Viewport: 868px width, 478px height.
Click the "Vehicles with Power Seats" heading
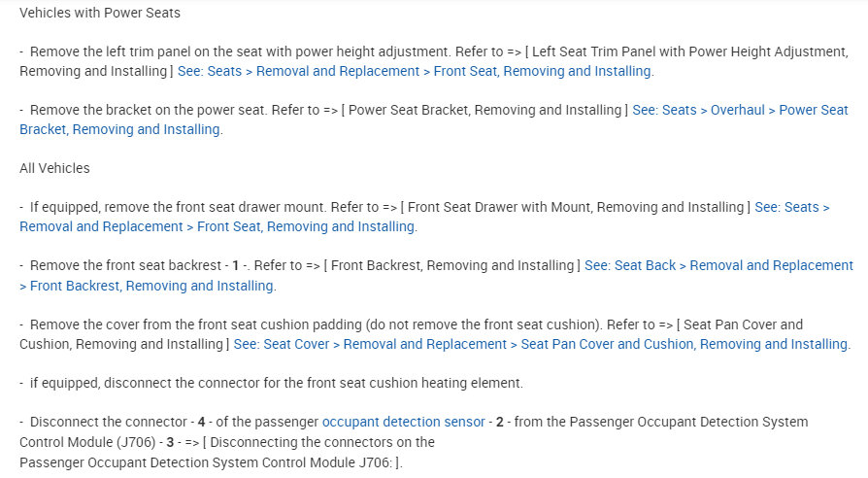[99, 13]
